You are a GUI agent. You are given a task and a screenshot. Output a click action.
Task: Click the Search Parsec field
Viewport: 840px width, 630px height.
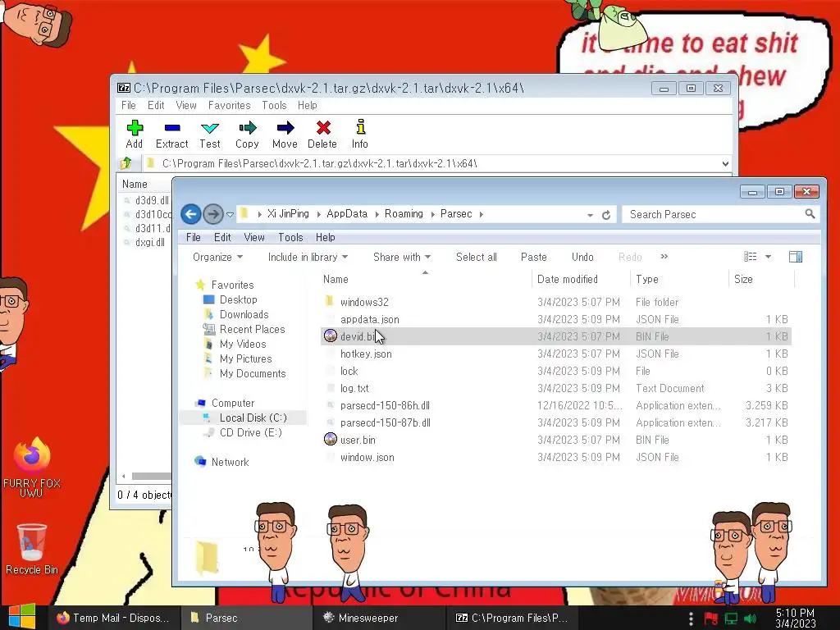tap(715, 214)
